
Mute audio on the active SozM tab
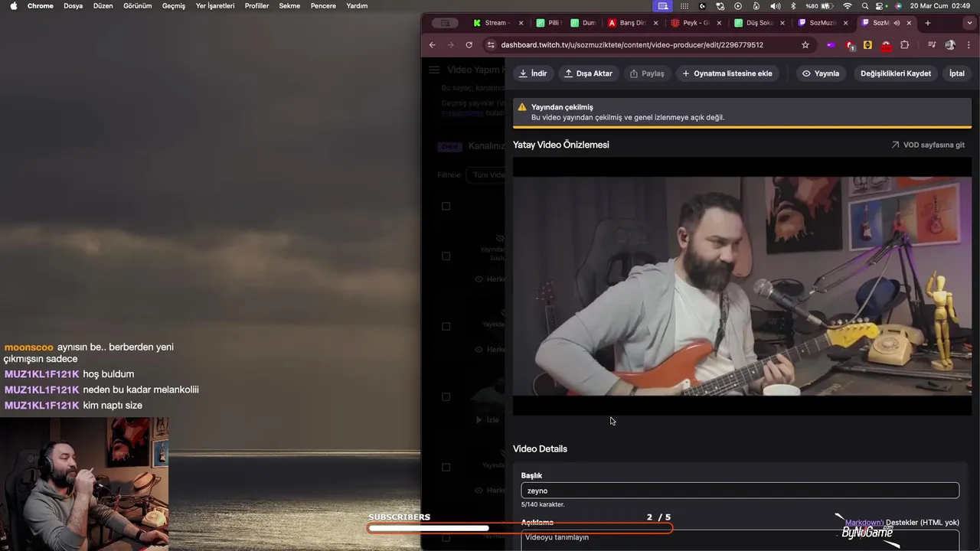click(897, 23)
